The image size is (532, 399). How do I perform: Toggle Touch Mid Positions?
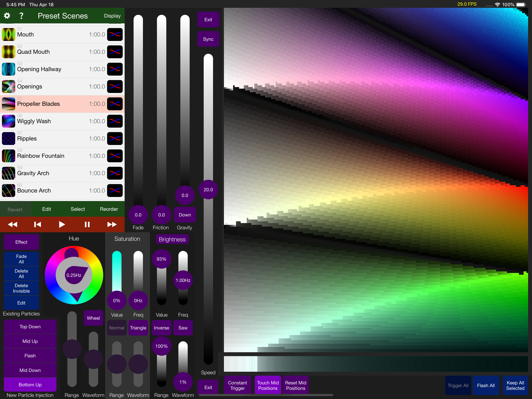(268, 385)
